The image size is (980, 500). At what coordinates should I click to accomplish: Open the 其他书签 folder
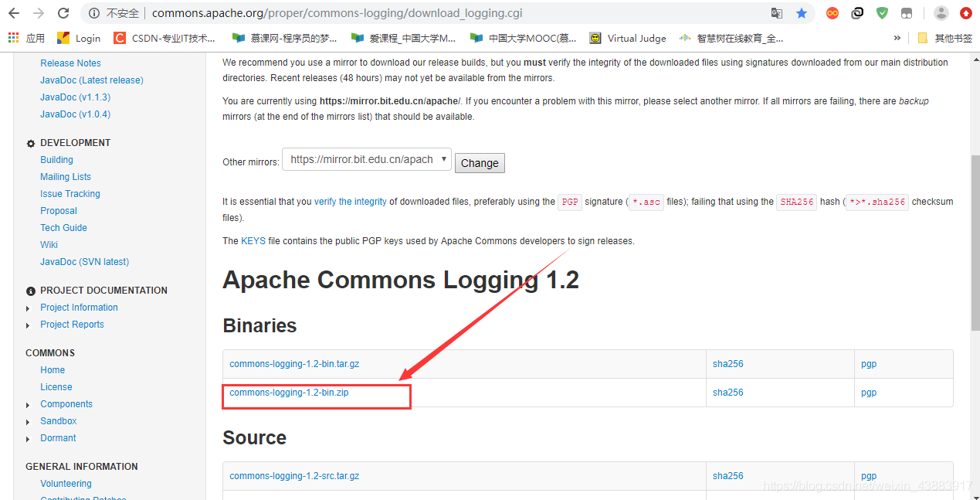944,38
